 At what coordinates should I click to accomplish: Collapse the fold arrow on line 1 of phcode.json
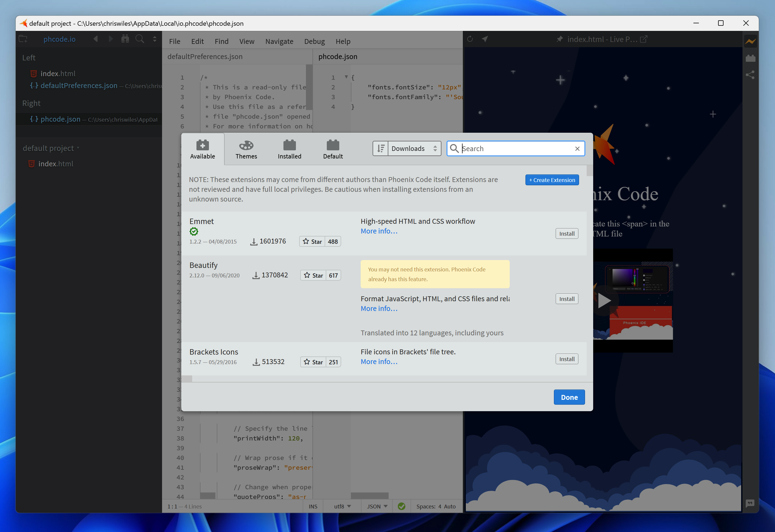pos(346,77)
